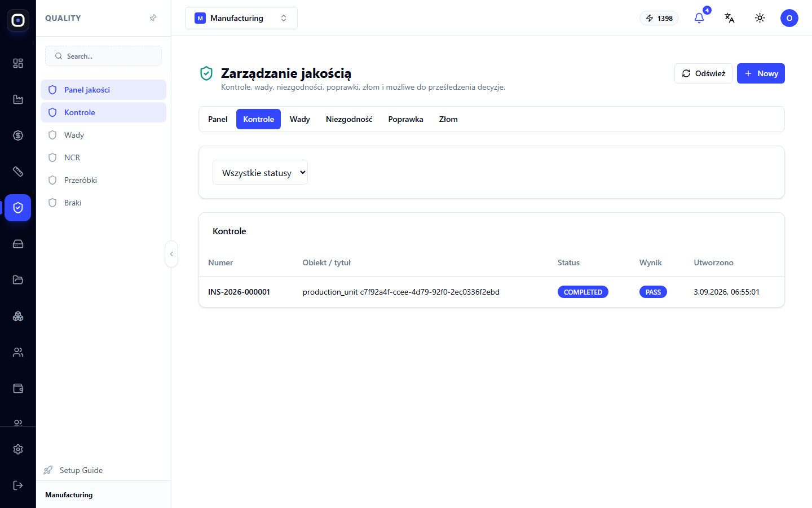Open the ruler measurement icon in left rail

[x=18, y=172]
